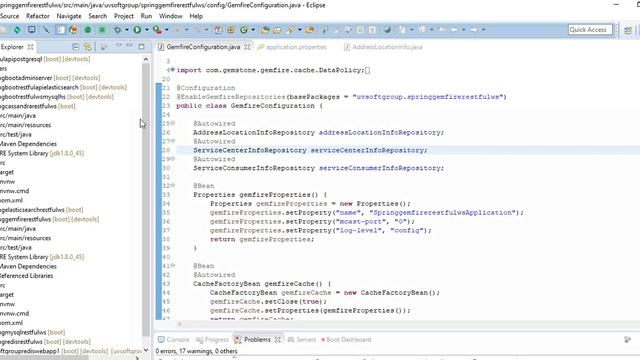Click the New Java Package toolbar icon
The width and height of the screenshot is (640, 360).
click(231, 30)
